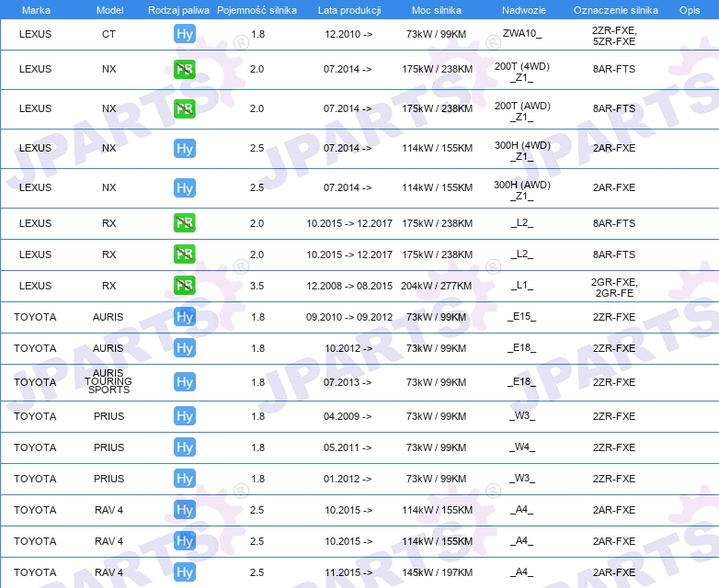Click the PB petrol icon for Lexus NX 200T (4WD)
This screenshot has width=719, height=588.
(185, 69)
